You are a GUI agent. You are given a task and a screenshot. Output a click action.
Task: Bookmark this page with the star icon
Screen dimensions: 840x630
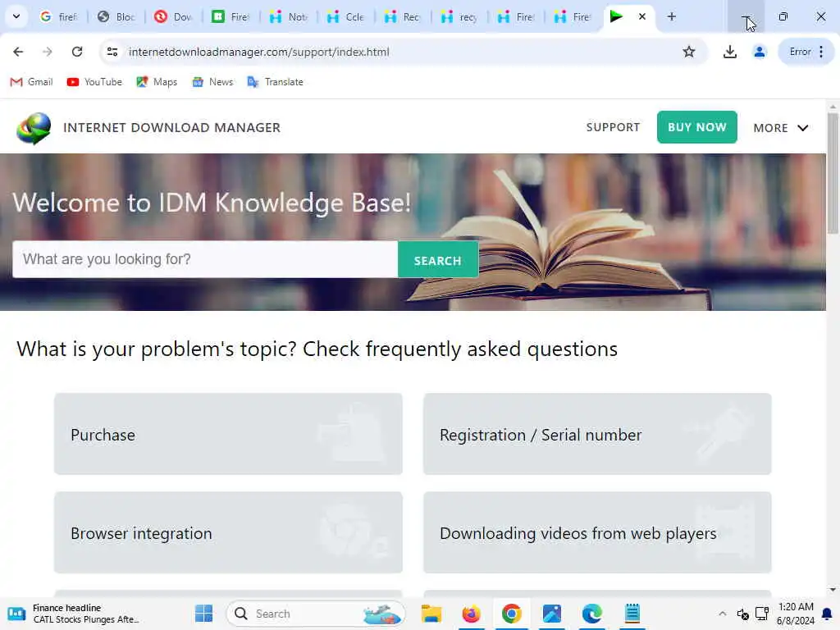pyautogui.click(x=689, y=52)
